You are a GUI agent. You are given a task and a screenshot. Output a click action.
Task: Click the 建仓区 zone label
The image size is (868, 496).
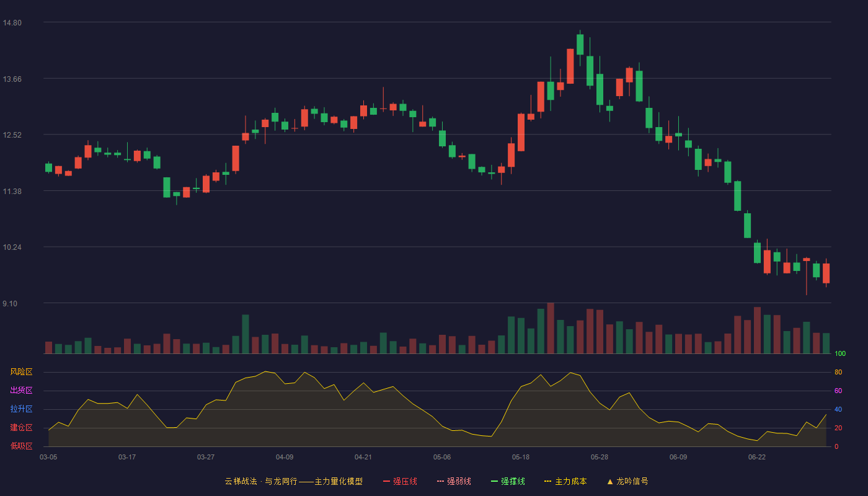pyautogui.click(x=21, y=428)
